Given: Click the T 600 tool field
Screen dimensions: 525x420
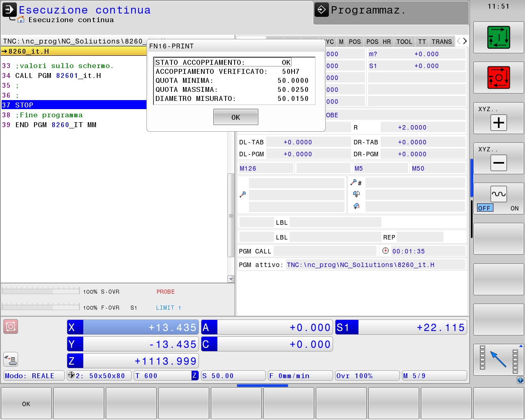Looking at the screenshot, I should pos(166,376).
